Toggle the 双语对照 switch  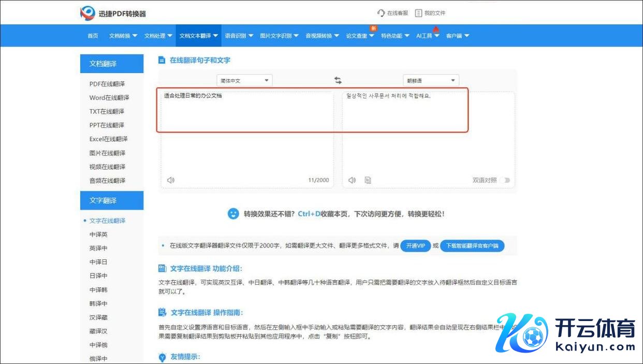[x=506, y=180]
